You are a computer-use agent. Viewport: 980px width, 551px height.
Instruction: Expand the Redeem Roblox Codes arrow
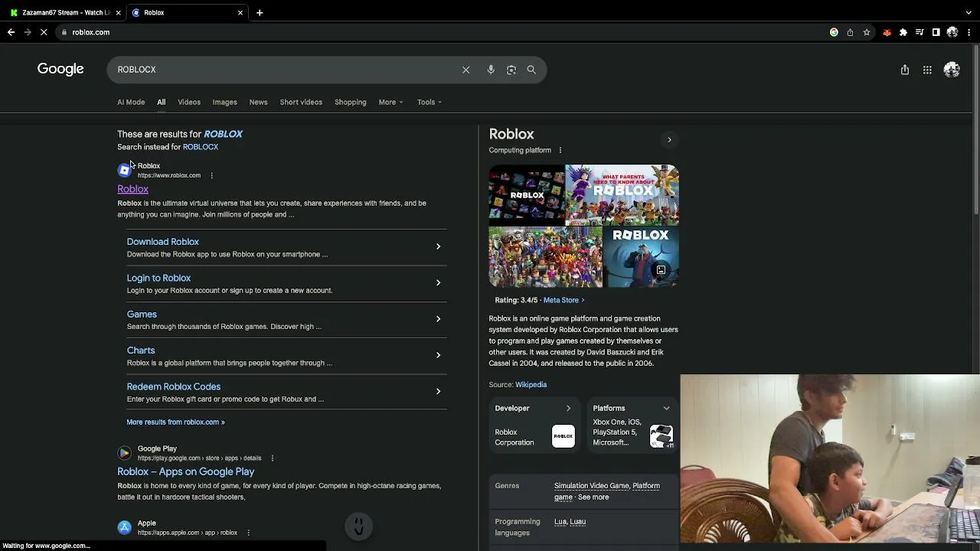click(x=438, y=391)
